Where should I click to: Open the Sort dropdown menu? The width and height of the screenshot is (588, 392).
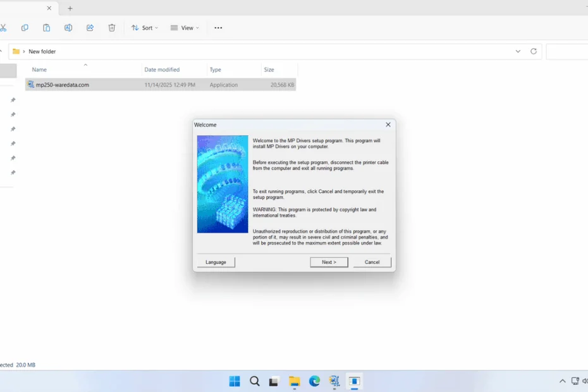coord(145,28)
